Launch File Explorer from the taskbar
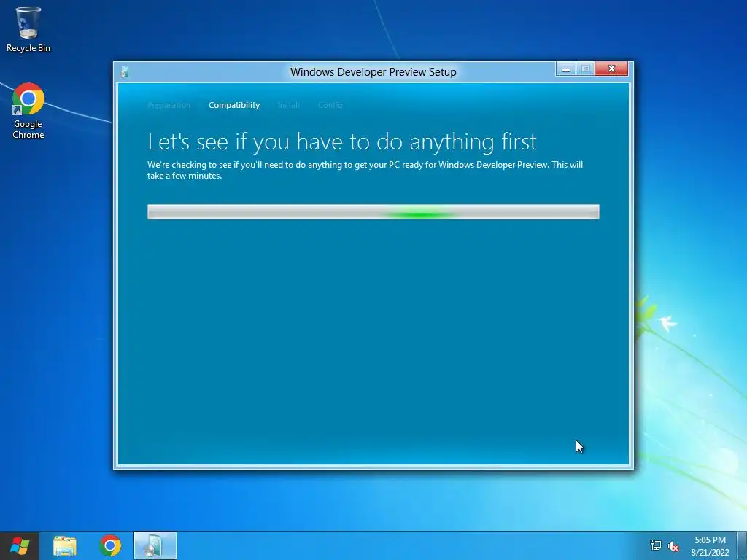This screenshot has width=747, height=560. pos(65,545)
